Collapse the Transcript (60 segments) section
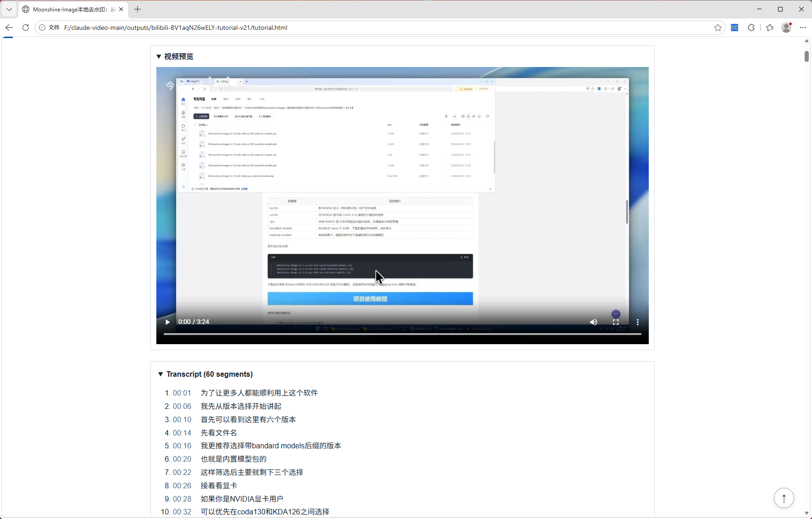The height and width of the screenshot is (519, 812). coord(205,374)
